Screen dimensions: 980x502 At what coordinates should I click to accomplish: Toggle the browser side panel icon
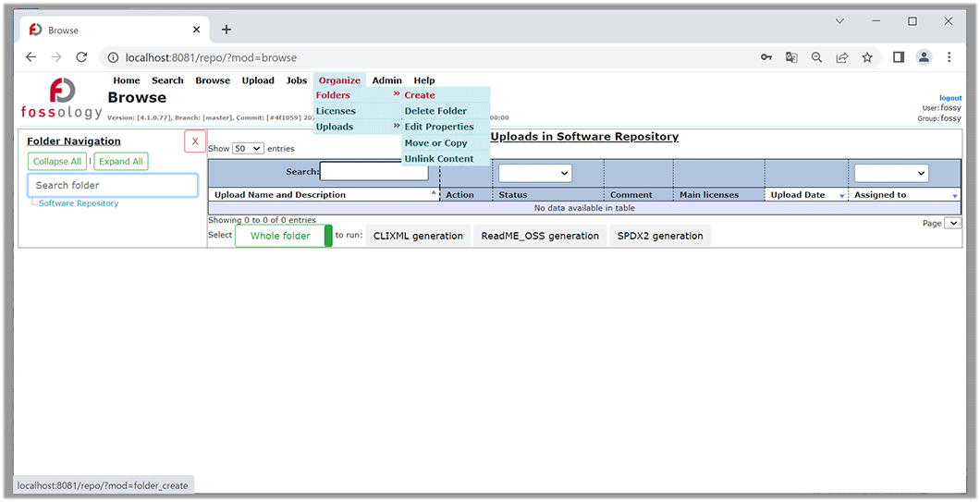[898, 57]
